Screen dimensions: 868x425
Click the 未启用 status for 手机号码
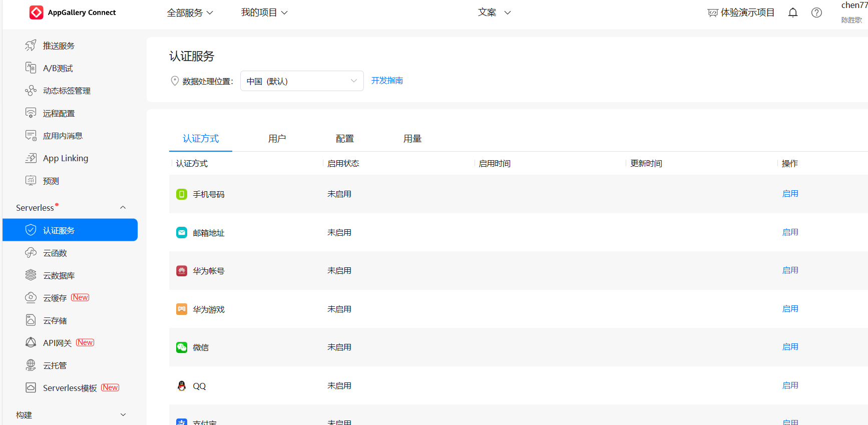click(x=339, y=194)
